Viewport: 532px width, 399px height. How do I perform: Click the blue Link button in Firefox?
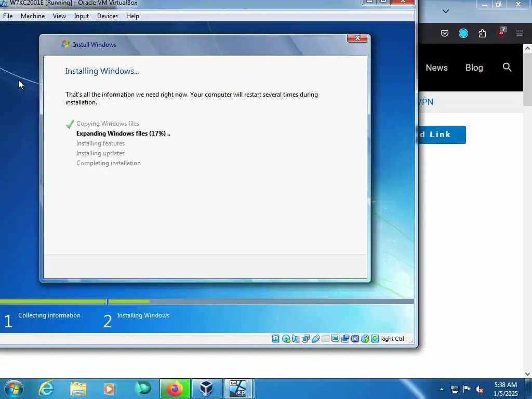tap(442, 135)
